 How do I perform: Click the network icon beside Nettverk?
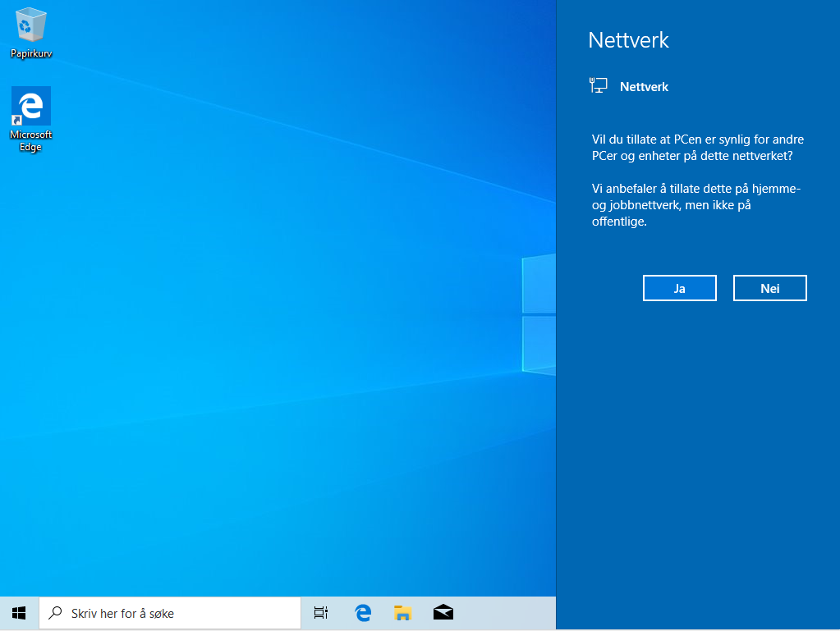point(599,85)
